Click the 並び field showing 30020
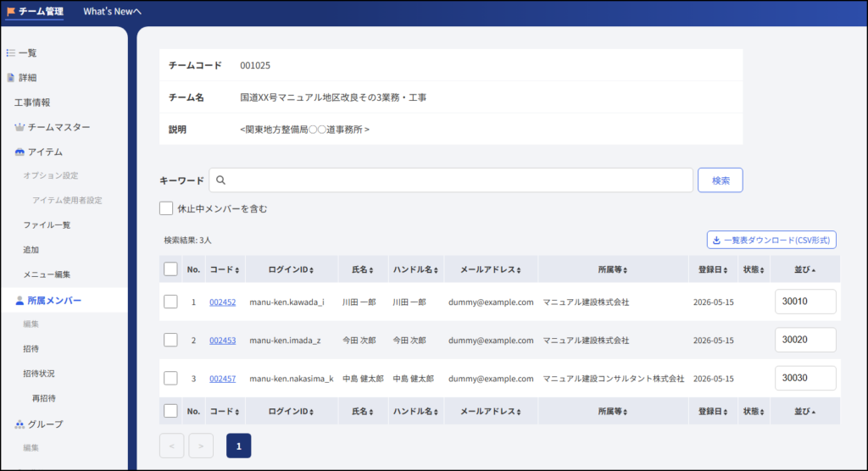 click(805, 340)
